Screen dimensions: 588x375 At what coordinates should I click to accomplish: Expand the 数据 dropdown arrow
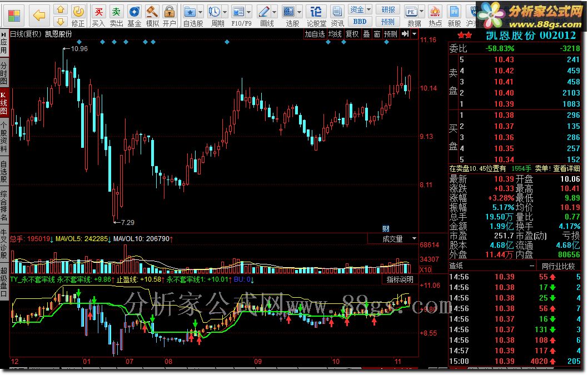coord(421,12)
